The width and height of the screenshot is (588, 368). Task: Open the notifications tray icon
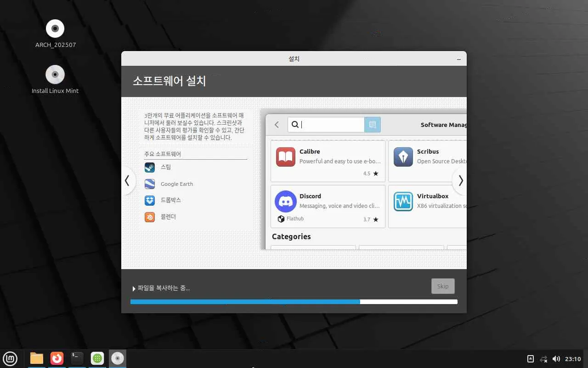tap(530, 359)
